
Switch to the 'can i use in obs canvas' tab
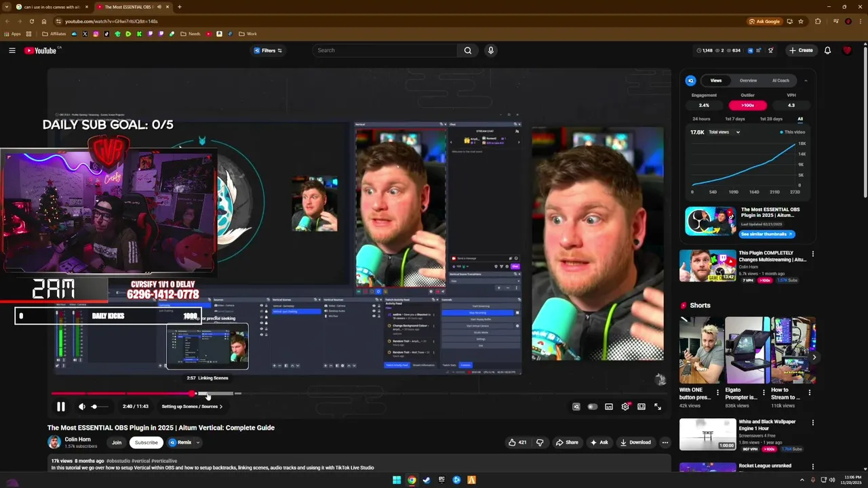pos(52,7)
